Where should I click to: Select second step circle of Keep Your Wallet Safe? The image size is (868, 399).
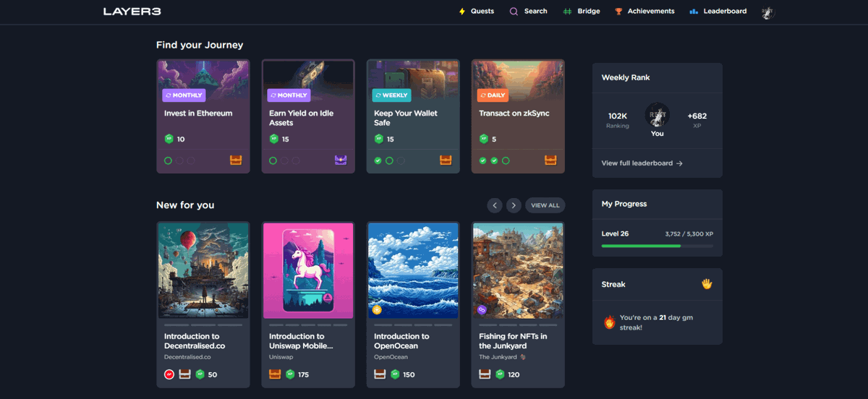click(x=389, y=160)
